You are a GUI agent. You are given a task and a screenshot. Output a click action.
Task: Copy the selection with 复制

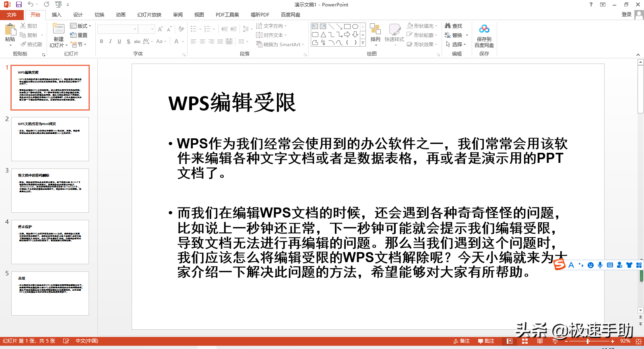[x=29, y=35]
